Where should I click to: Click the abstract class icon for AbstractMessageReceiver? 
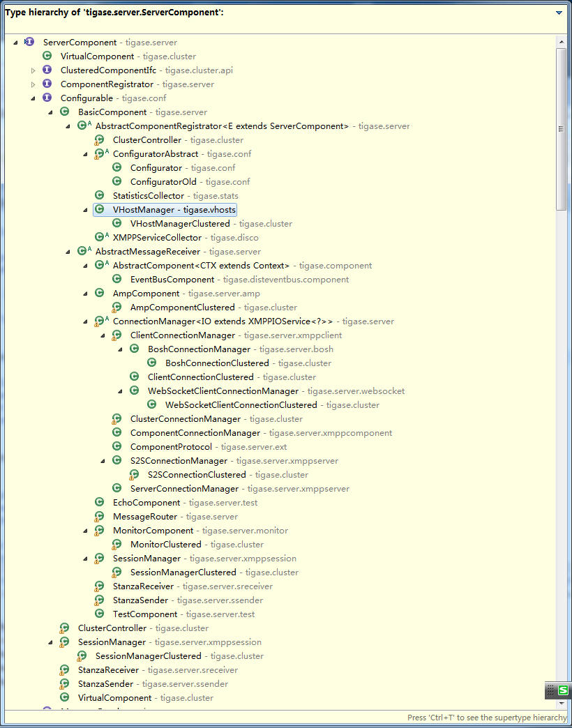(x=84, y=251)
